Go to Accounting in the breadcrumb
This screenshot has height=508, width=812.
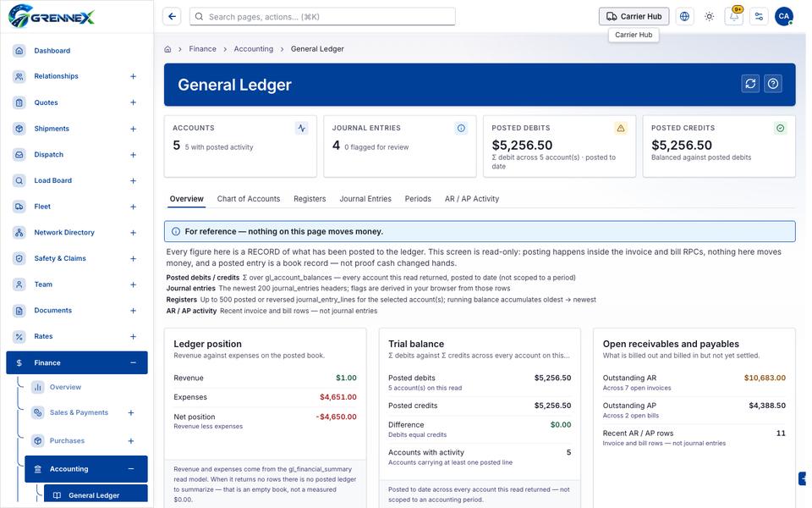click(x=253, y=49)
